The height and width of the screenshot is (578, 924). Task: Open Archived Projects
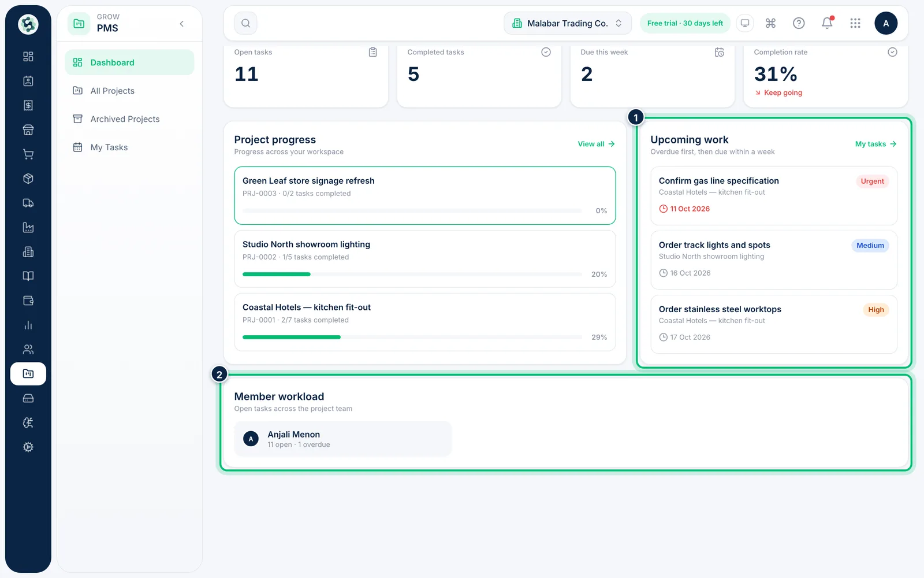coord(129,119)
